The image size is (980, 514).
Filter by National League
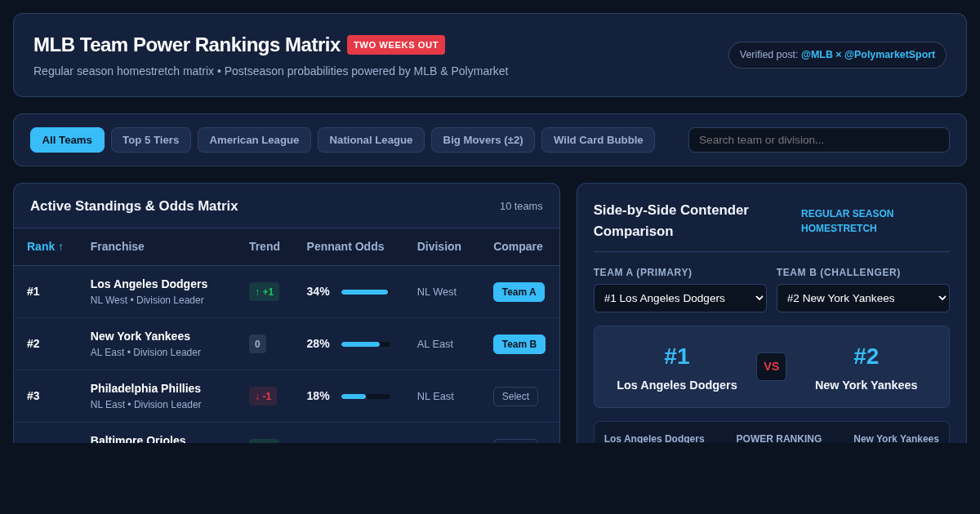371,140
